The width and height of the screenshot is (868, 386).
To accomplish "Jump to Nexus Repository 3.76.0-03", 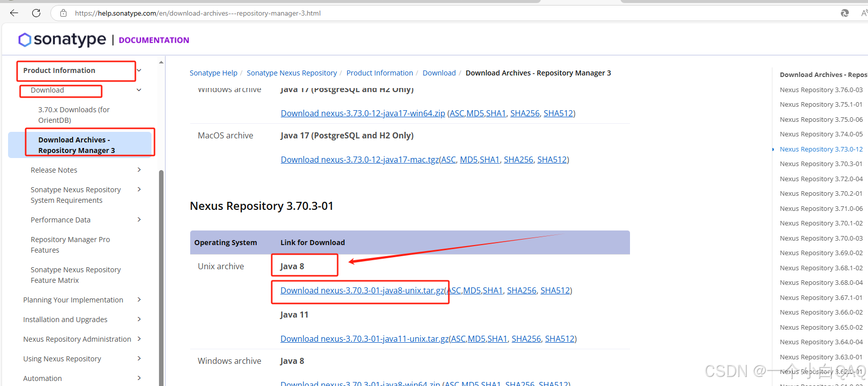I will (x=821, y=90).
